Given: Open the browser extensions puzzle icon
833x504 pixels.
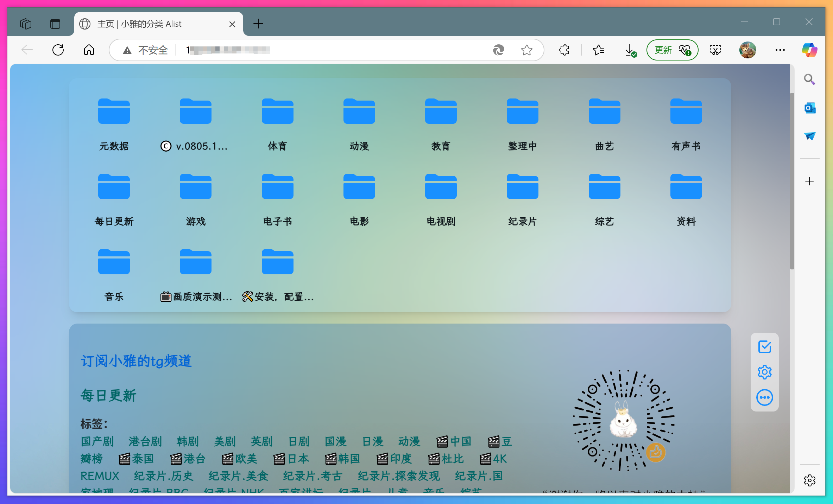Looking at the screenshot, I should pyautogui.click(x=564, y=50).
